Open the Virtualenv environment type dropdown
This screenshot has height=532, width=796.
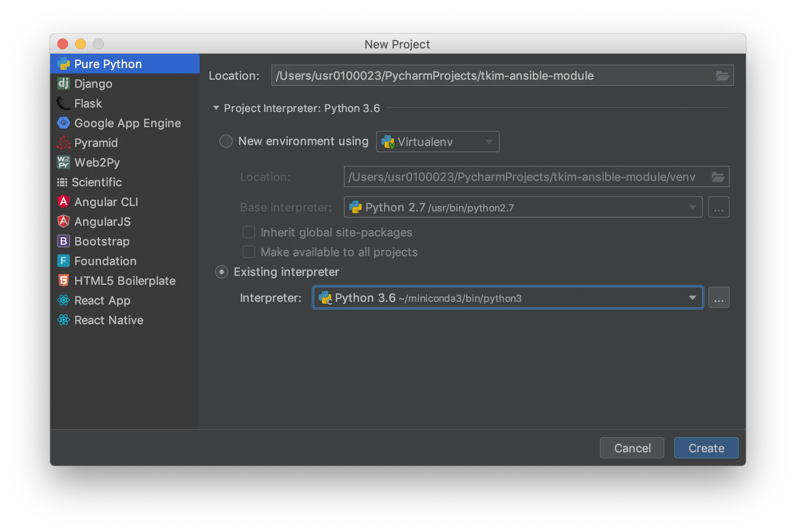point(437,142)
